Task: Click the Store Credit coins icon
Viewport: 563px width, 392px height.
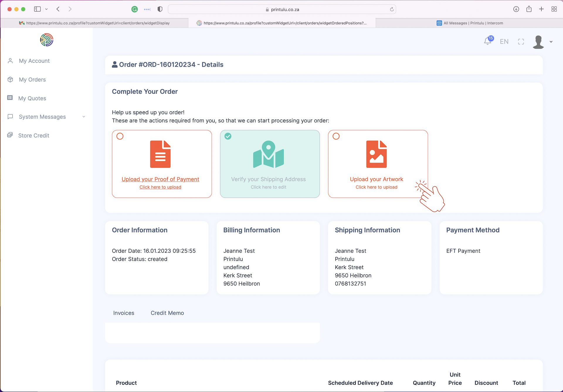Action: (10, 135)
